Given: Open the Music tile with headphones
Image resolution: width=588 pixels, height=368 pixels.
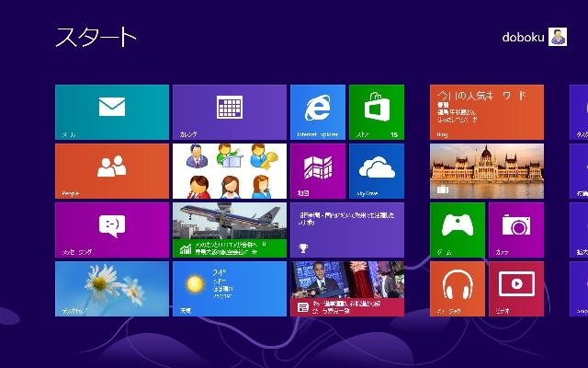Looking at the screenshot, I should point(458,289).
